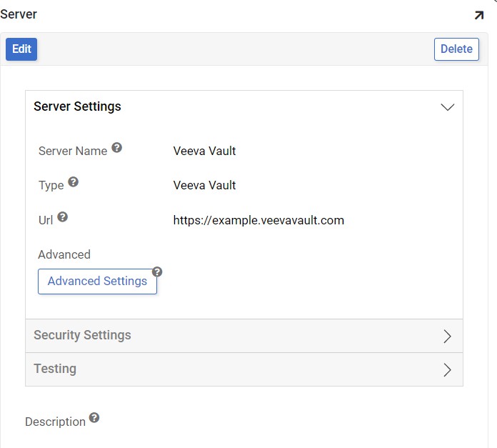Select the Testing section header

[55, 369]
